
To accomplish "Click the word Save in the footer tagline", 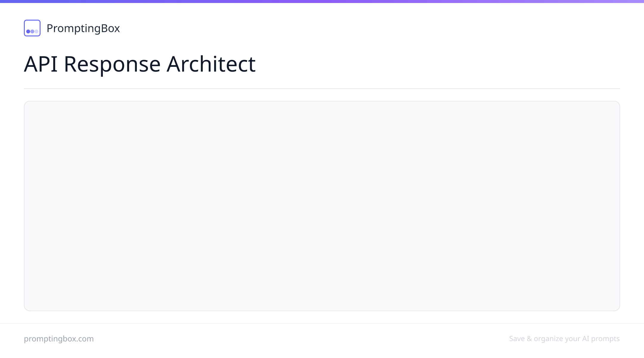I will coord(517,339).
